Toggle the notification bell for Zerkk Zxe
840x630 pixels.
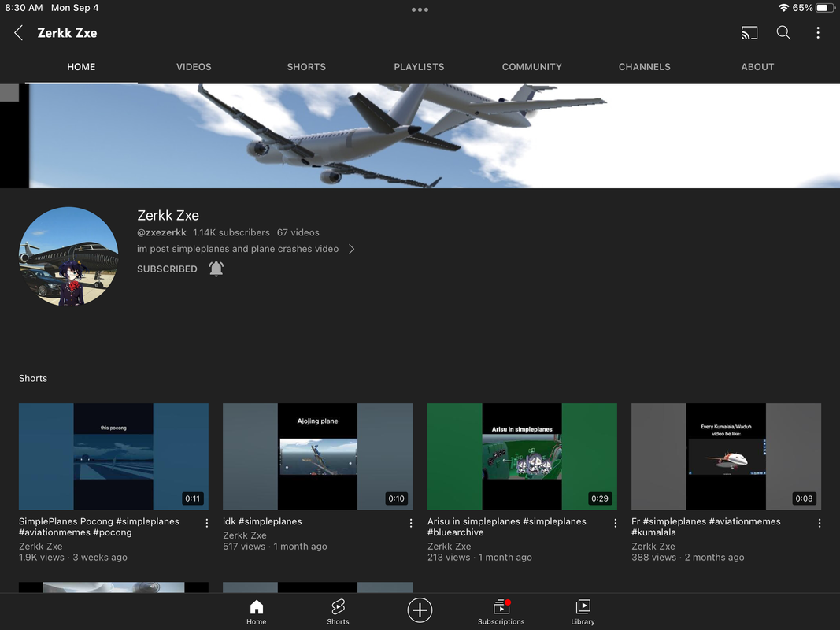pyautogui.click(x=216, y=269)
